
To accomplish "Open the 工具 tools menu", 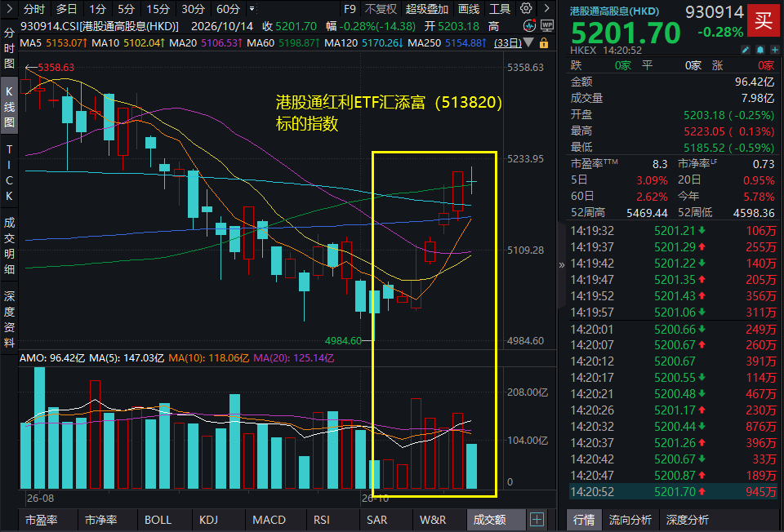I will [500, 9].
